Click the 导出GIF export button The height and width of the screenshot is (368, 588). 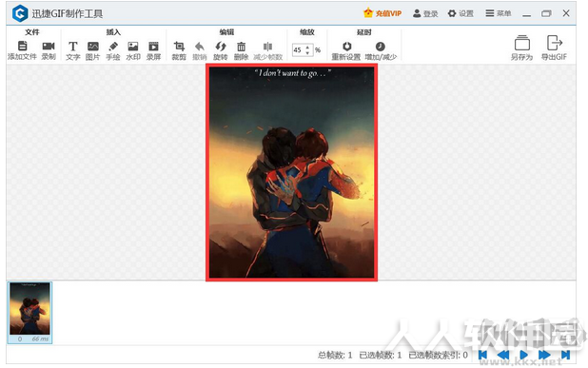pyautogui.click(x=555, y=48)
